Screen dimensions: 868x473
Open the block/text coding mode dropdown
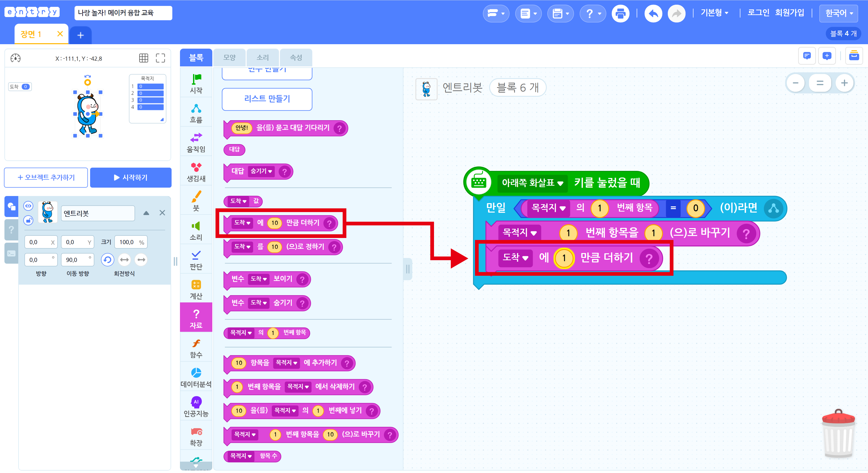(496, 14)
